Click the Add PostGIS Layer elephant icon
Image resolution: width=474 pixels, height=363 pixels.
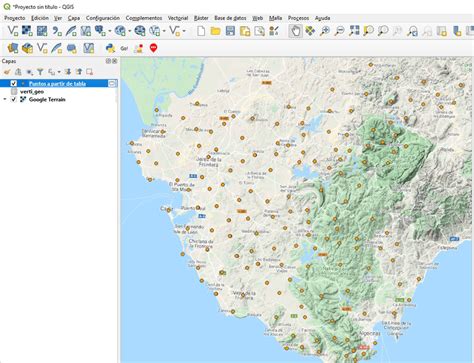(x=100, y=31)
